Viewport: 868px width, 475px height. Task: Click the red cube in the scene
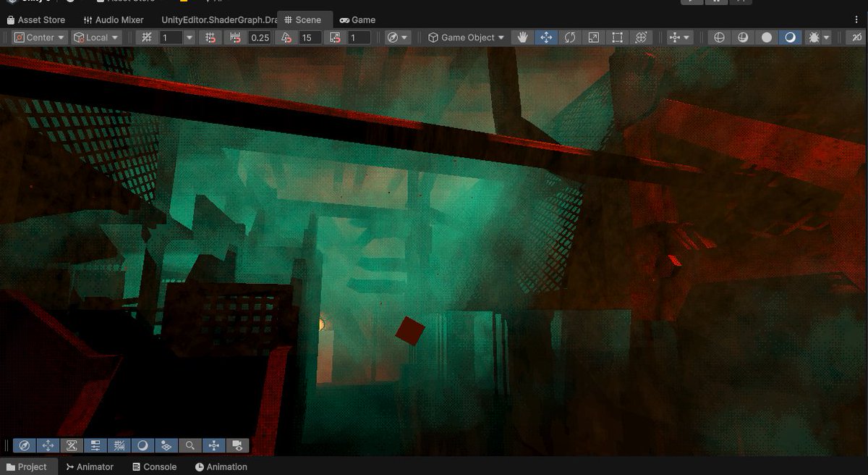coord(410,330)
